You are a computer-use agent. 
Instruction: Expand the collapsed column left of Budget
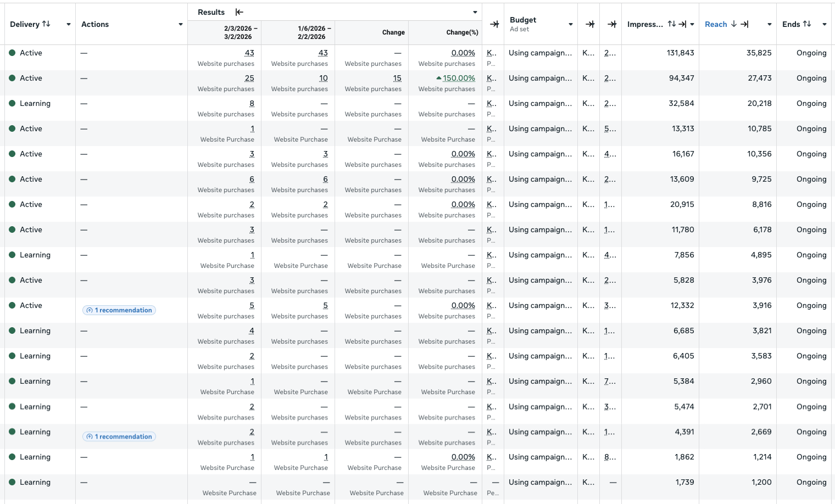494,24
